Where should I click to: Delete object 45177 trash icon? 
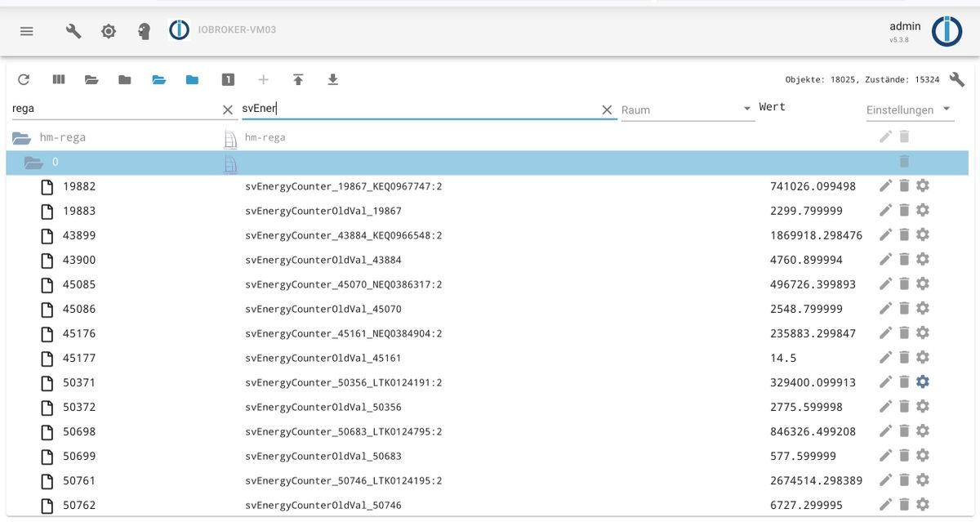pyautogui.click(x=904, y=358)
